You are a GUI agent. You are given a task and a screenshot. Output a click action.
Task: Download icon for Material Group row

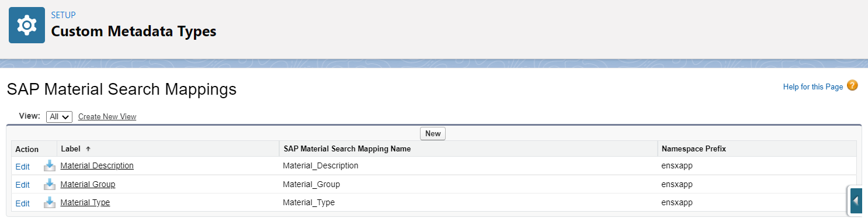pos(50,184)
